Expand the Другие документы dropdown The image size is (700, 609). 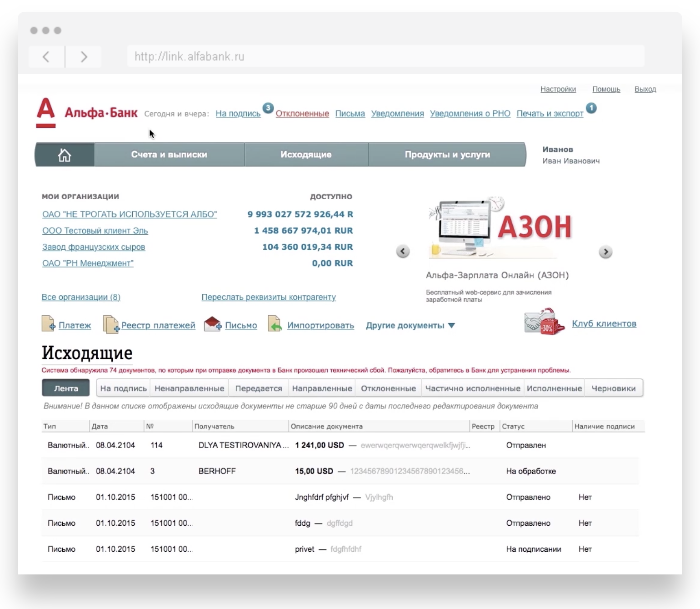410,326
